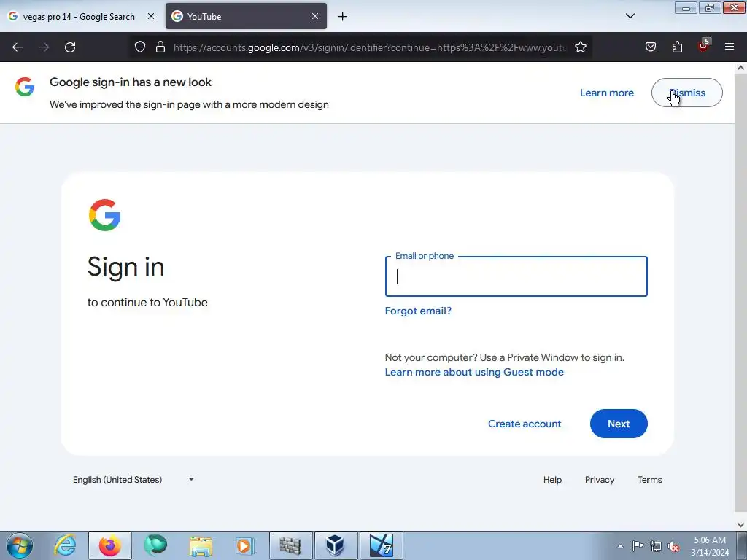Show hidden system tray icons

[620, 546]
